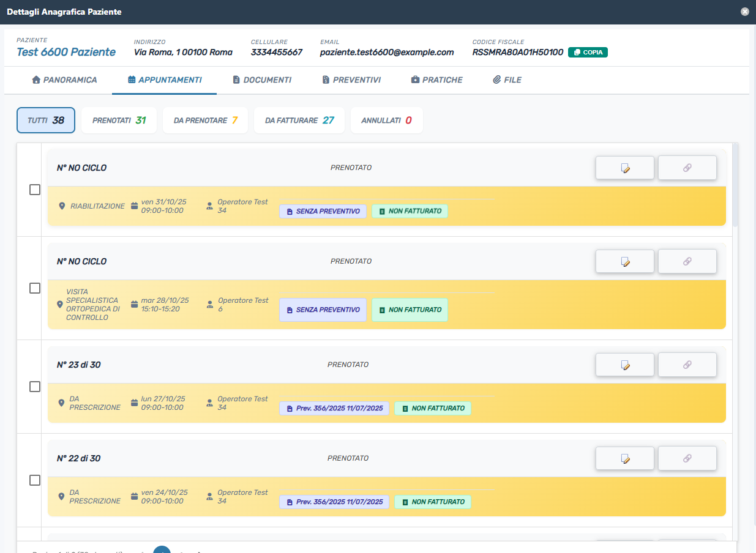Show Da Fatturare 27 appointments
The width and height of the screenshot is (756, 553).
pos(299,121)
